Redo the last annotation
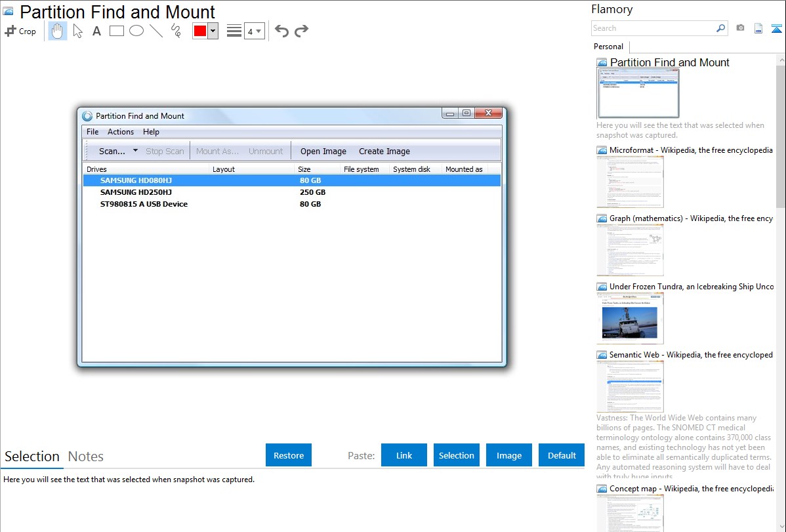 coord(301,31)
